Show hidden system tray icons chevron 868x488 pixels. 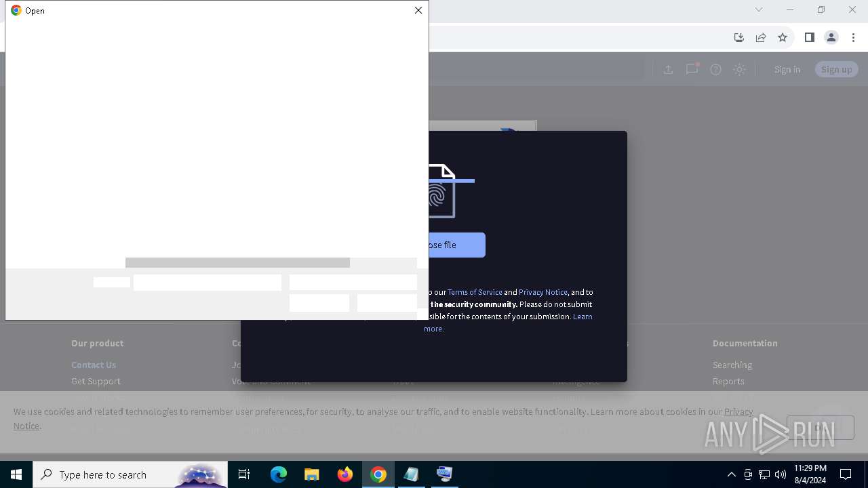[x=731, y=474]
